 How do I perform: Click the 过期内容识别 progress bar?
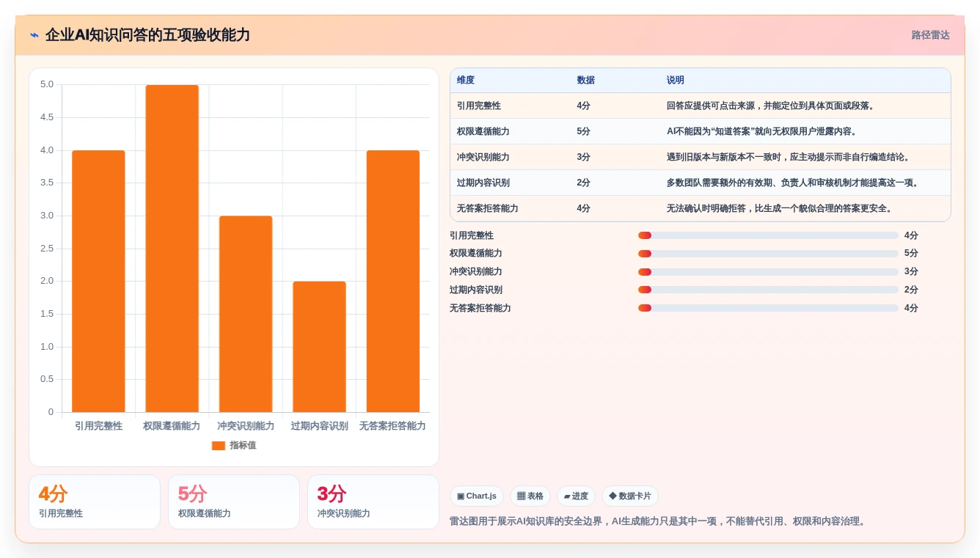(x=768, y=290)
